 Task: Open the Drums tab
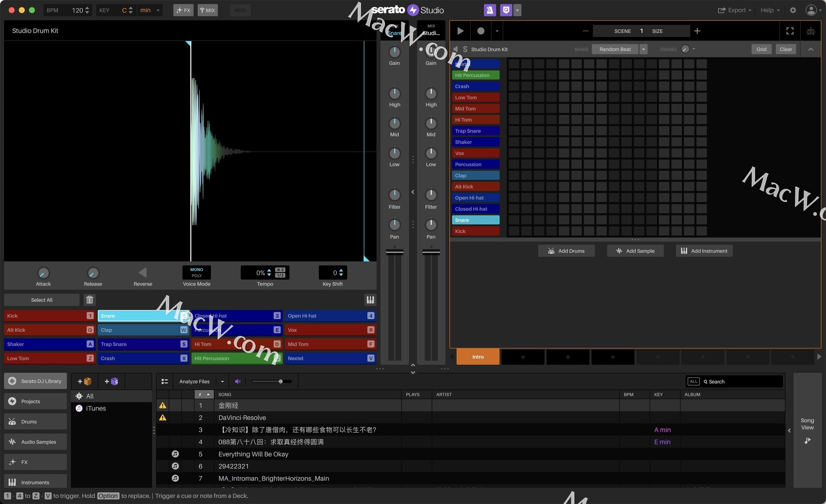[35, 421]
